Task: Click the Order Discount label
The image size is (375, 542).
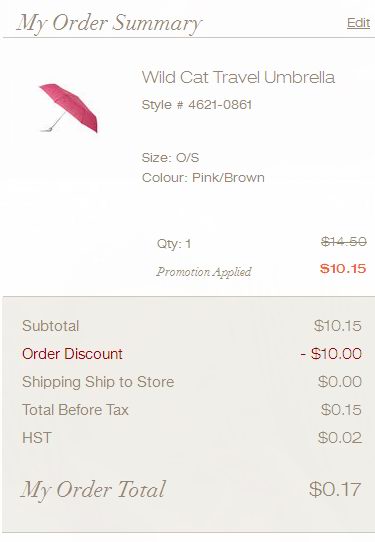Action: [72, 354]
